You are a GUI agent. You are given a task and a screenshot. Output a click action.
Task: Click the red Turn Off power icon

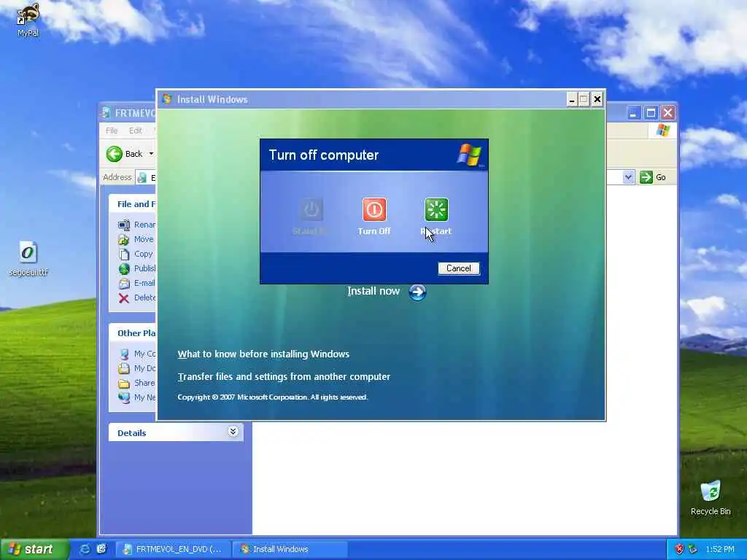[374, 209]
